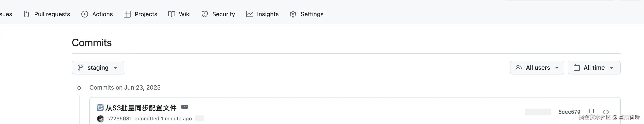Viewport: 644px width, 124px height.
Task: Open the All time date filter
Action: [594, 68]
